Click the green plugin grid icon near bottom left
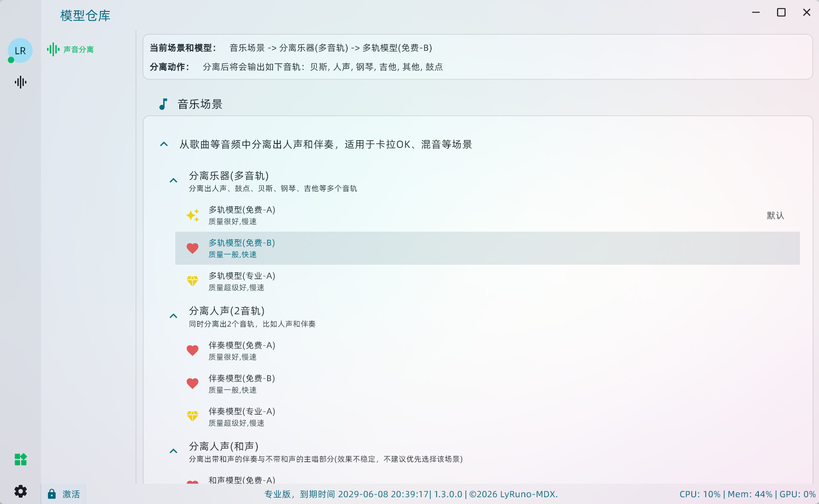 point(20,459)
